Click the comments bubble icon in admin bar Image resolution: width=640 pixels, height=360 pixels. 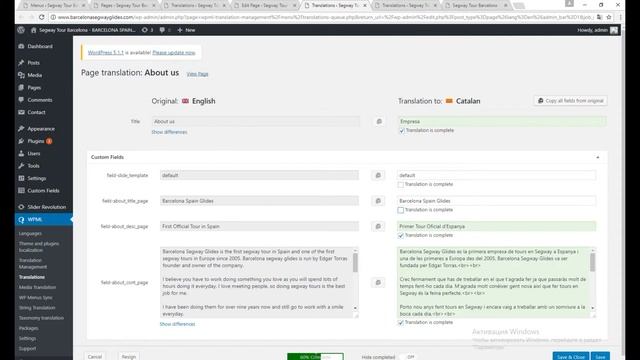pyautogui.click(x=162, y=30)
